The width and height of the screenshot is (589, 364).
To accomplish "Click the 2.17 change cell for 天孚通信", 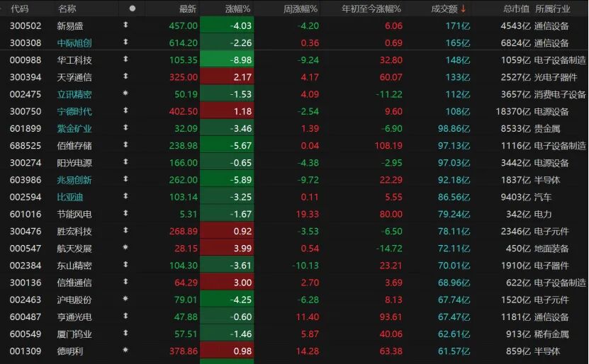I will tap(227, 77).
